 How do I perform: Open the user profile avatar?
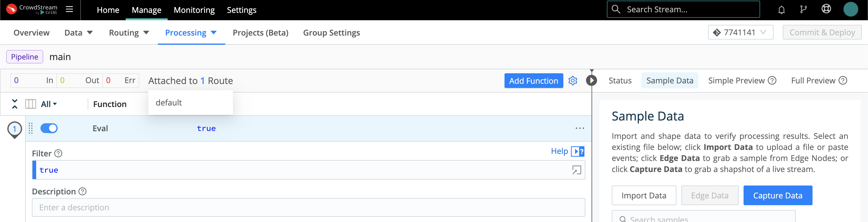click(x=850, y=10)
